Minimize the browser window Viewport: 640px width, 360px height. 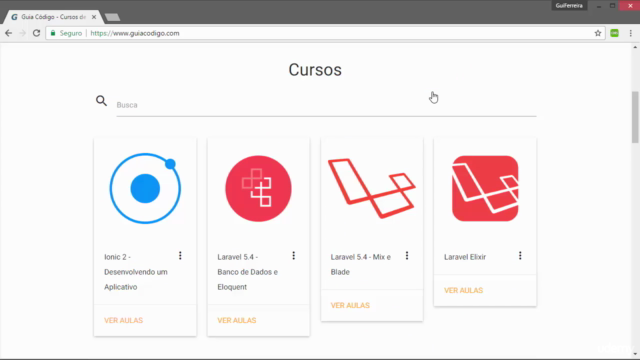click(x=599, y=6)
